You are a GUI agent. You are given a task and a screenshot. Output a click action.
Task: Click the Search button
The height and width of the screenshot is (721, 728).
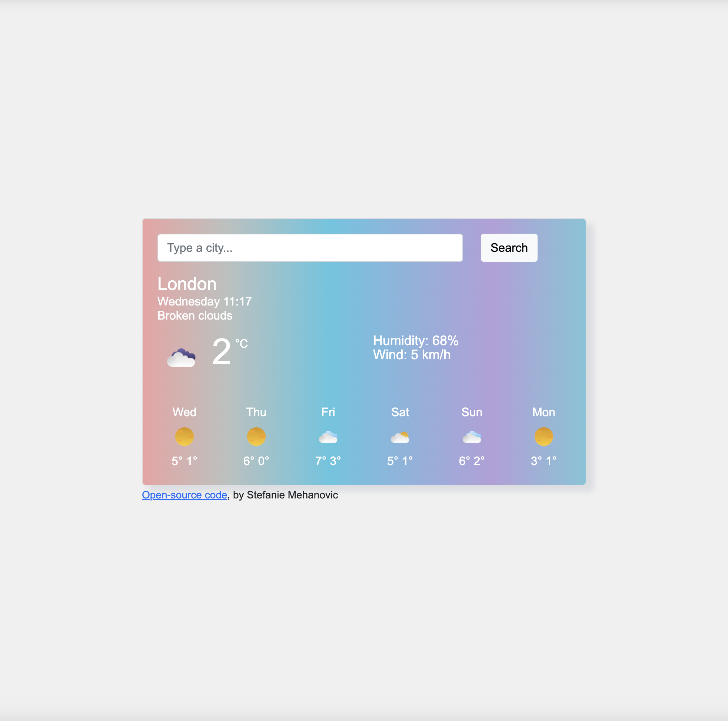[x=508, y=247]
